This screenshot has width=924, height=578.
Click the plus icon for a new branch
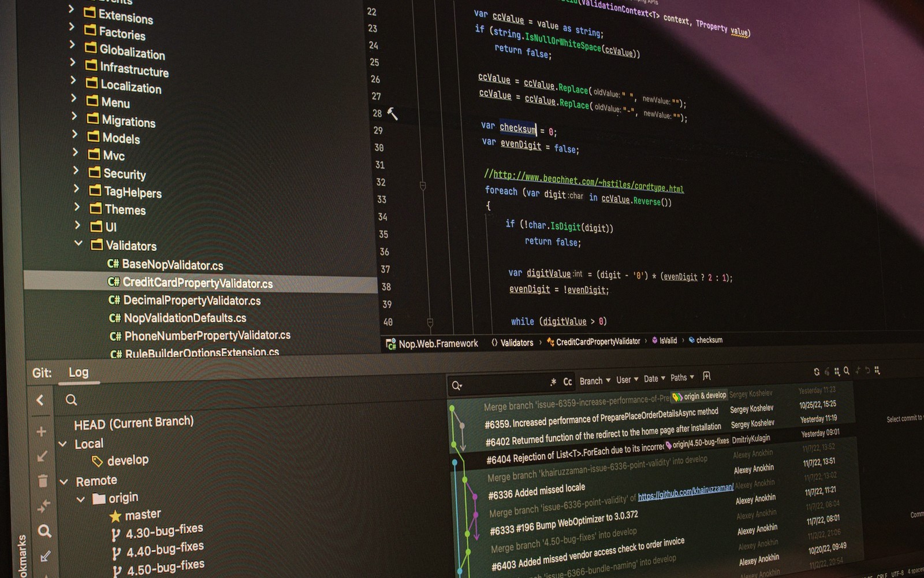[41, 432]
